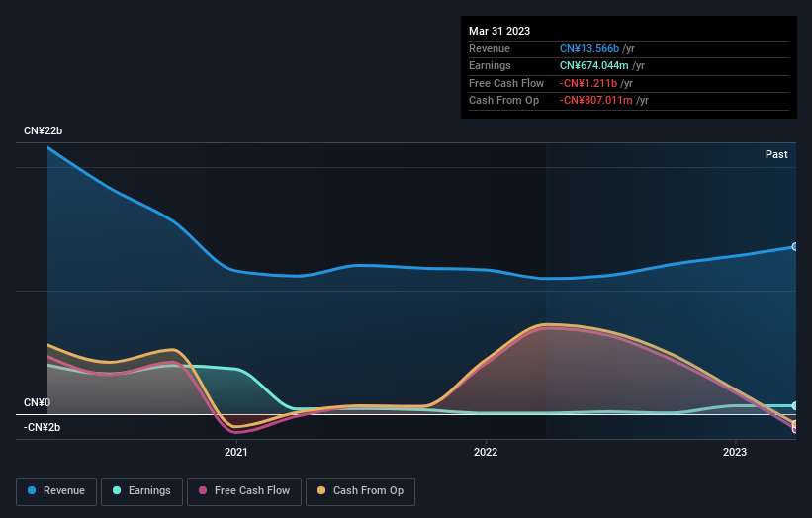Toggle the Cash From Op legend series
This screenshot has height=518, width=812.
pyautogui.click(x=360, y=491)
